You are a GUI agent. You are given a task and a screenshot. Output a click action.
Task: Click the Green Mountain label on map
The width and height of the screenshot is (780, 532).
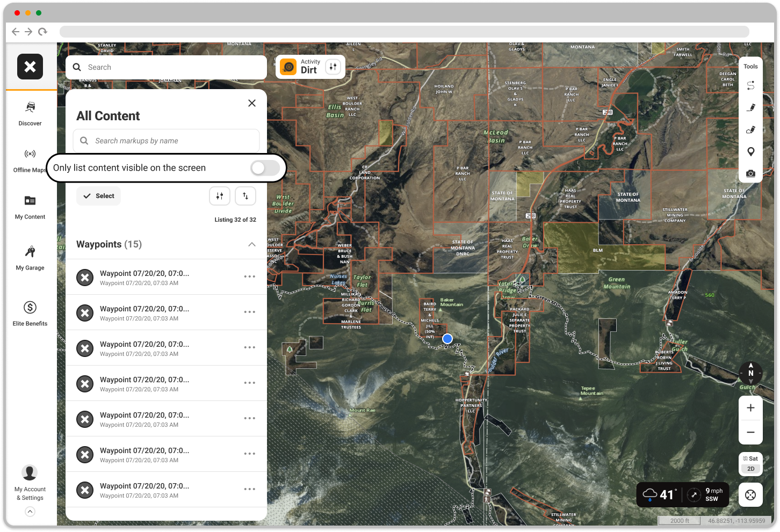[617, 283]
